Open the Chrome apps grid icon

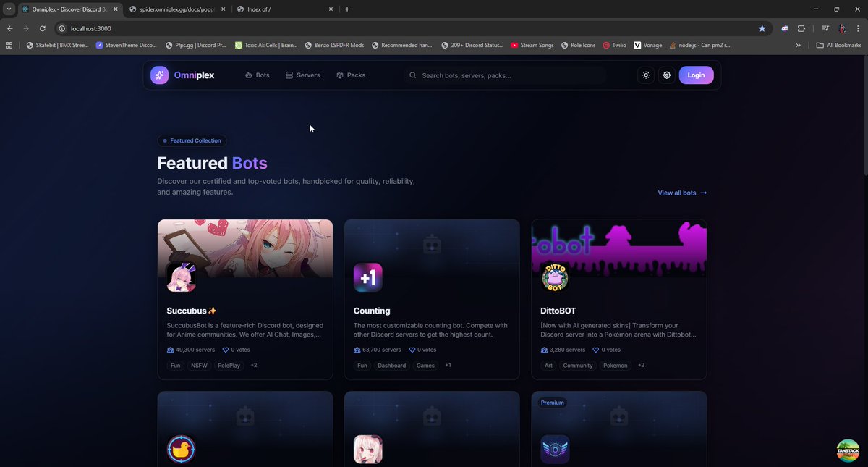[x=9, y=45]
